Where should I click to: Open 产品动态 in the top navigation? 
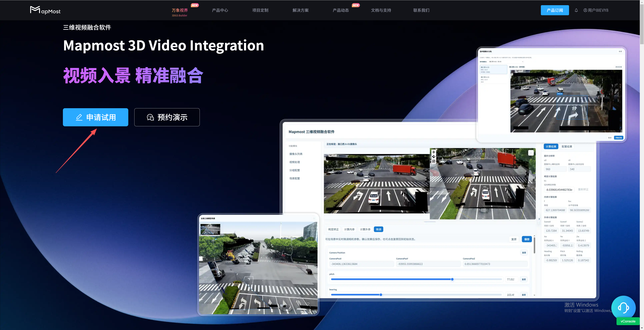(x=341, y=10)
